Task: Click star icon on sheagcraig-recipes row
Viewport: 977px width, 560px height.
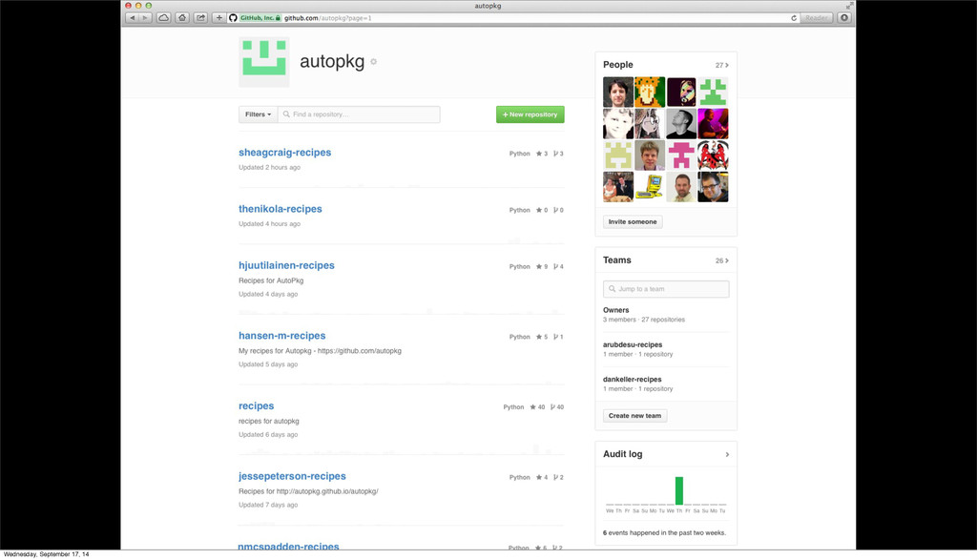Action: [x=539, y=154]
